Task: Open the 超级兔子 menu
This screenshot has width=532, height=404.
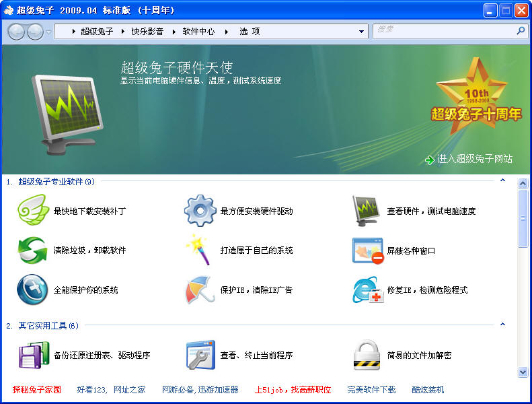Action: tap(97, 32)
